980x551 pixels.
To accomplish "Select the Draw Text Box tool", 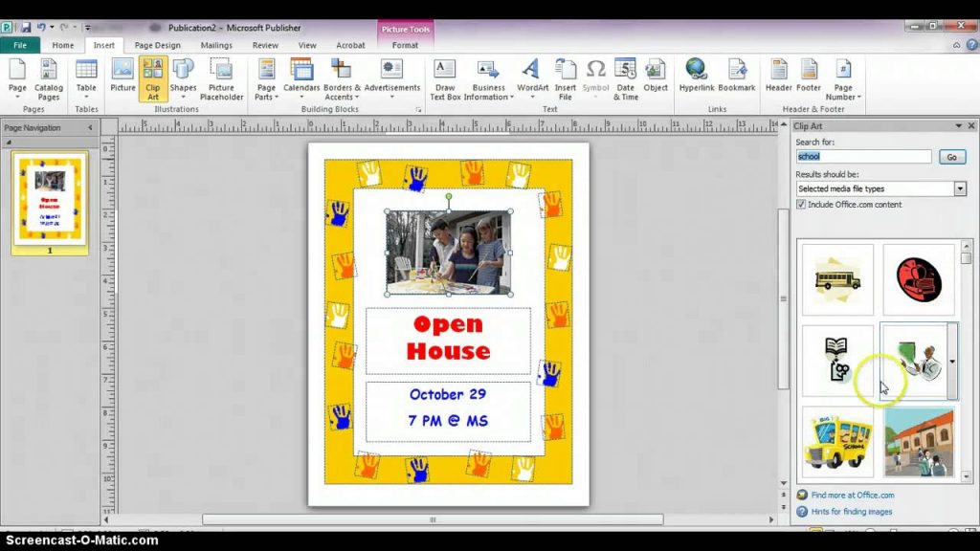I will click(x=444, y=78).
